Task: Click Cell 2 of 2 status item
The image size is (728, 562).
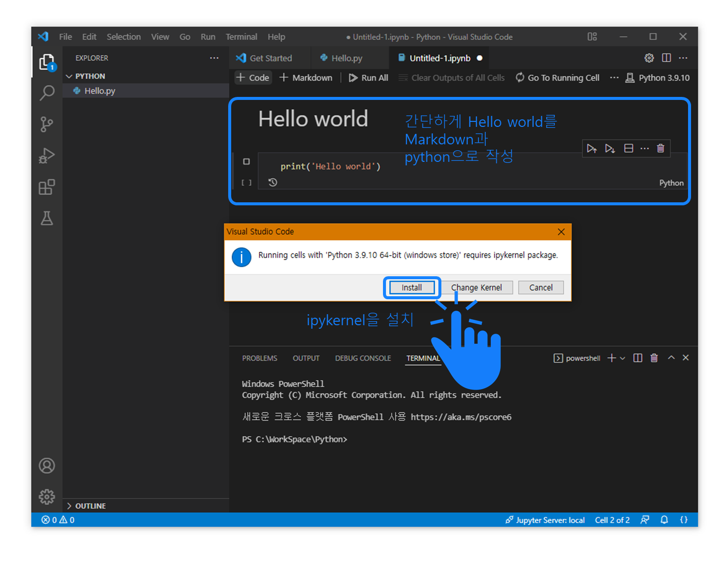Action: (612, 520)
